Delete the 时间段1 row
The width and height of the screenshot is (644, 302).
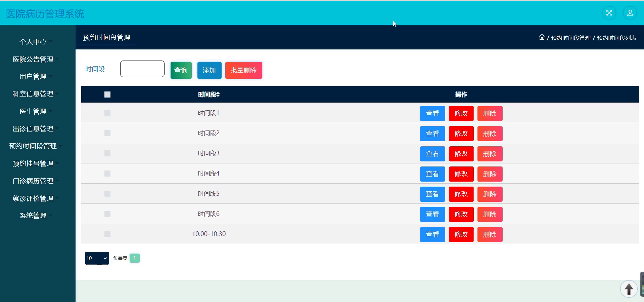(x=490, y=113)
